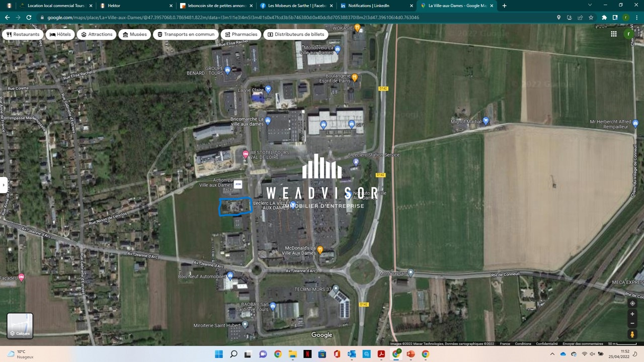
Task: Expand the collapsed side panel arrow
Action: click(x=3, y=185)
